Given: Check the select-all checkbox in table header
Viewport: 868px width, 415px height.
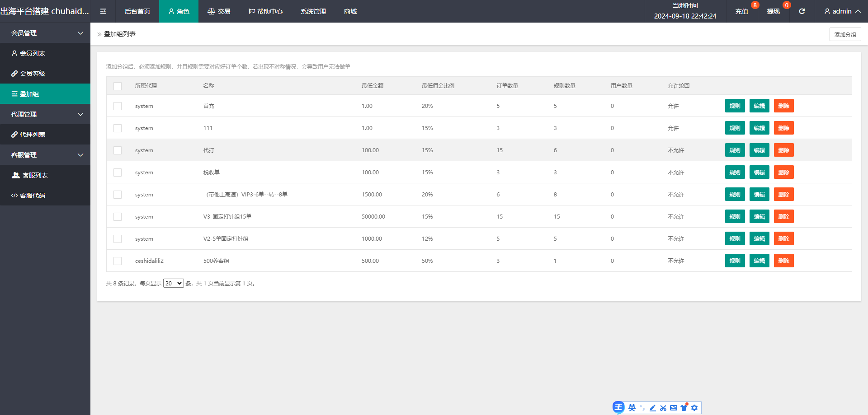Looking at the screenshot, I should [118, 86].
